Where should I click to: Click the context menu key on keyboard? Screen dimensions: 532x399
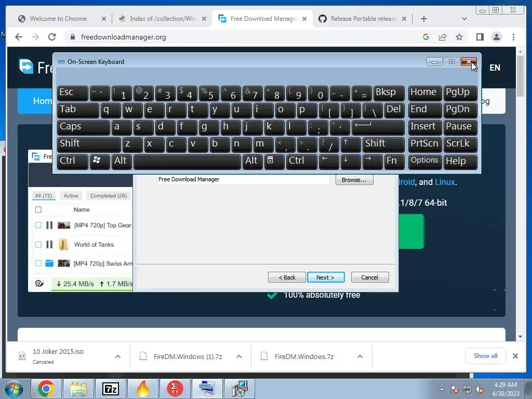pos(273,161)
